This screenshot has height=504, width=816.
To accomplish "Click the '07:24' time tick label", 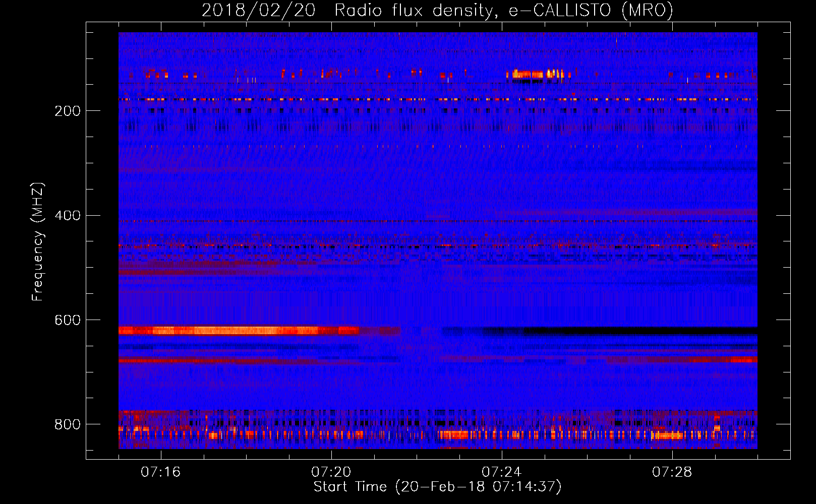I will tap(502, 472).
